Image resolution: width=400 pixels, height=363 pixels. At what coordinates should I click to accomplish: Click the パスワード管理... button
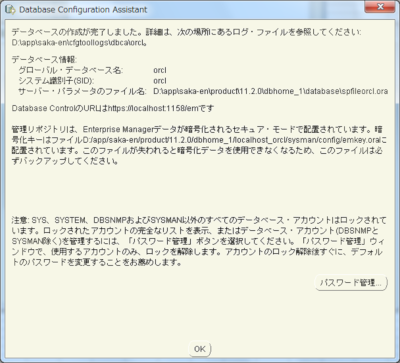coord(351,283)
